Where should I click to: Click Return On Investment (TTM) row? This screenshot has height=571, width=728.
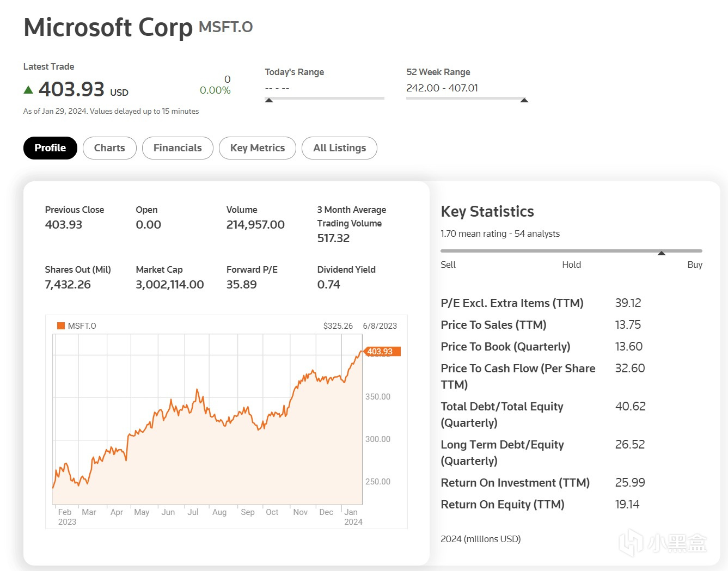click(571, 483)
